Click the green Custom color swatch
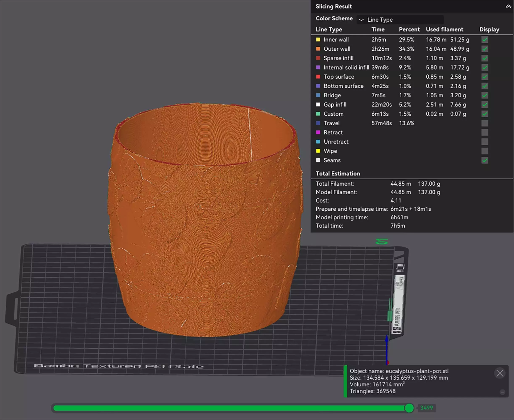The height and width of the screenshot is (420, 514). [x=318, y=114]
